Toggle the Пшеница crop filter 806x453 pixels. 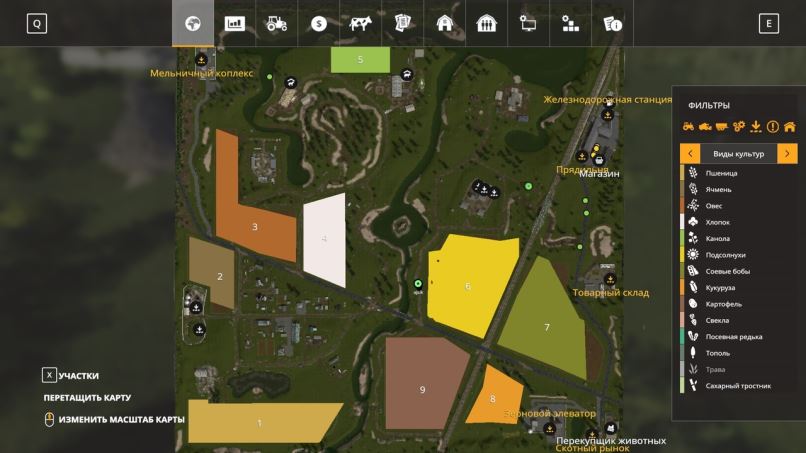coord(721,173)
